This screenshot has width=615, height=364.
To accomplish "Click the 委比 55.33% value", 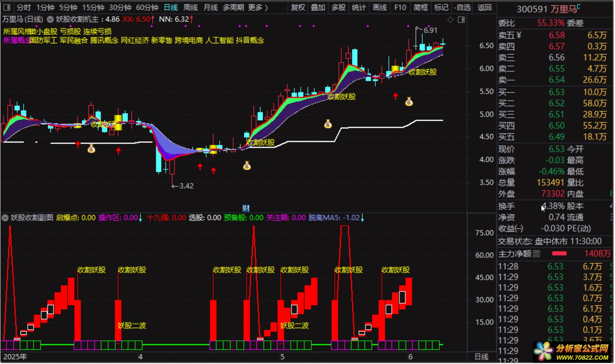I will pyautogui.click(x=551, y=23).
